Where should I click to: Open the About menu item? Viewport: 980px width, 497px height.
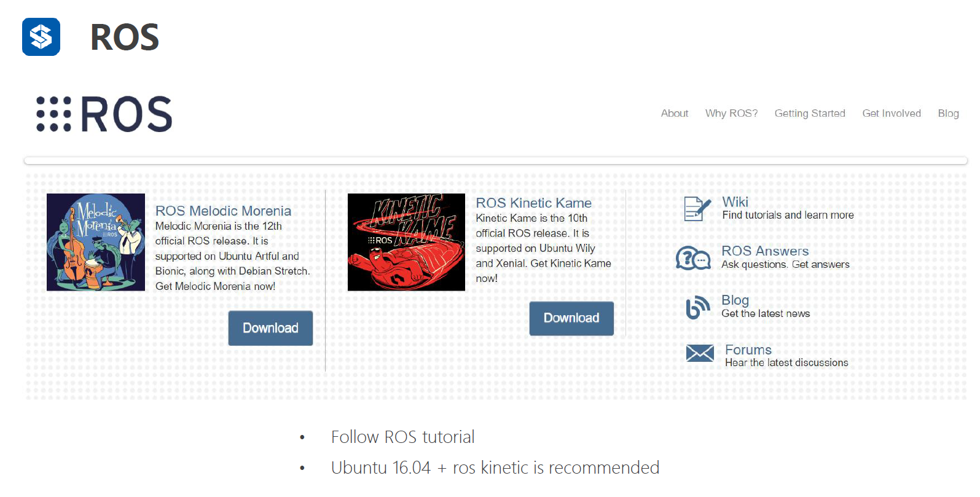(x=675, y=113)
